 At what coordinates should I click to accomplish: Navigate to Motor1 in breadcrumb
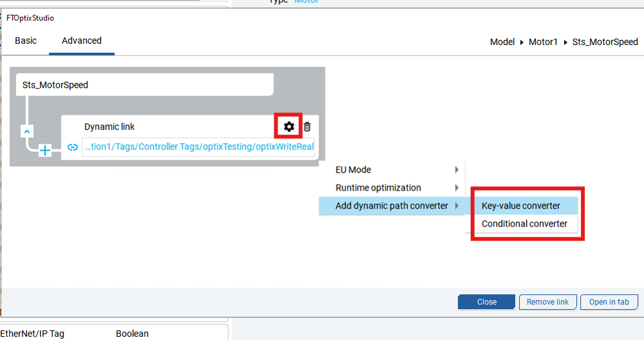coord(543,42)
